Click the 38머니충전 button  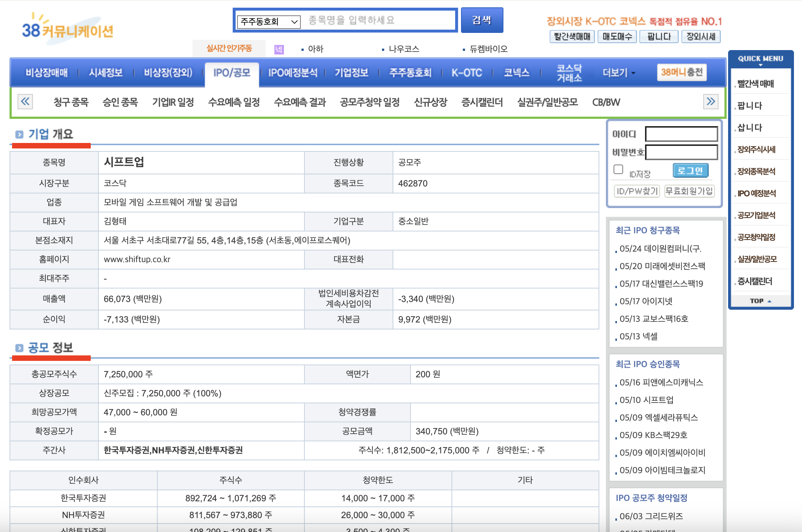tap(682, 72)
